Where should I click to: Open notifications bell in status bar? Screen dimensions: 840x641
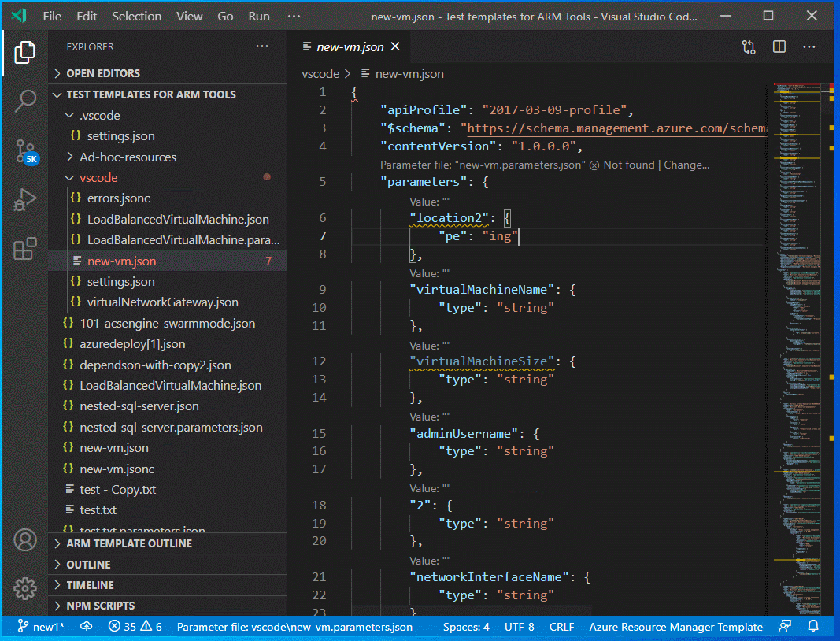click(813, 627)
